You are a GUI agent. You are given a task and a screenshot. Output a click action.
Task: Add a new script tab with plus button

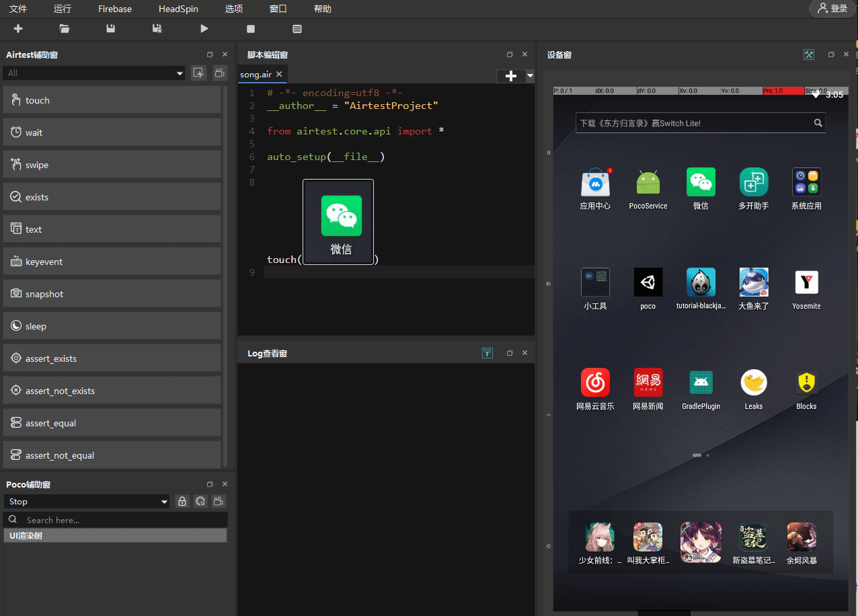point(511,76)
